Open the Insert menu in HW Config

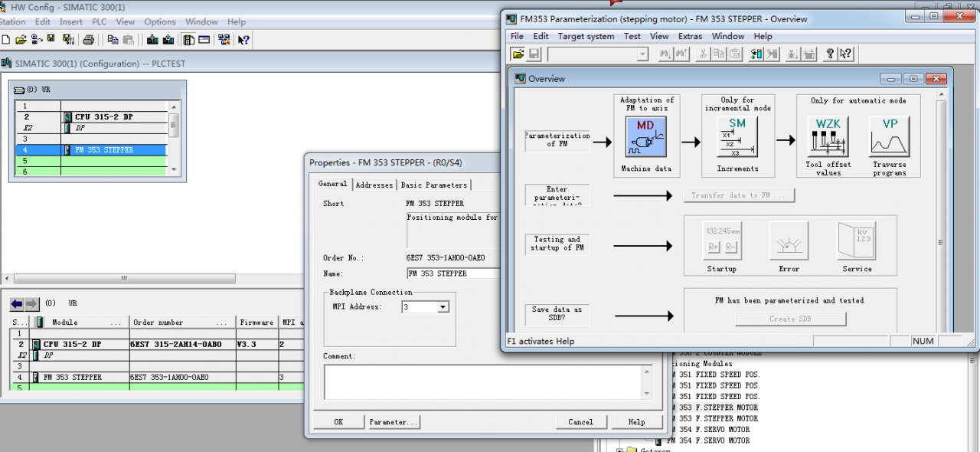[71, 22]
